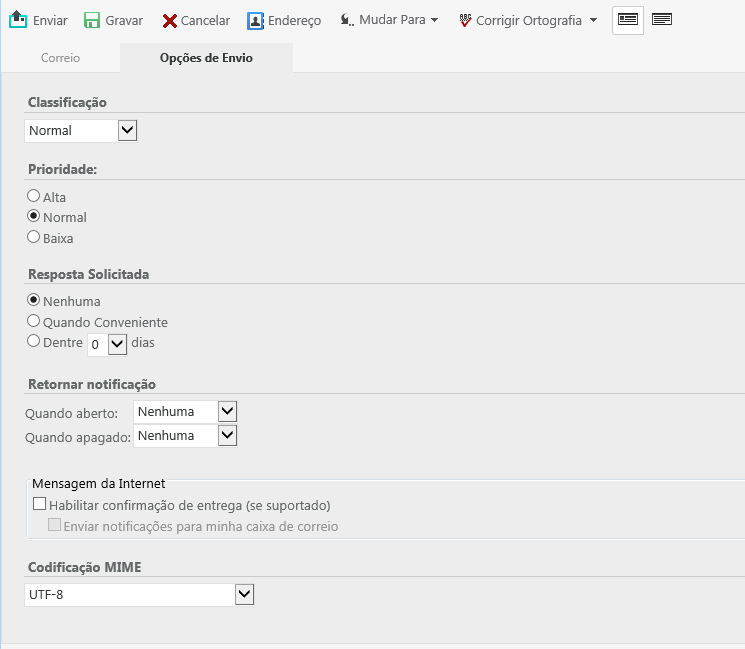Select the first message layout view icon
745x649 pixels.
pos(628,20)
